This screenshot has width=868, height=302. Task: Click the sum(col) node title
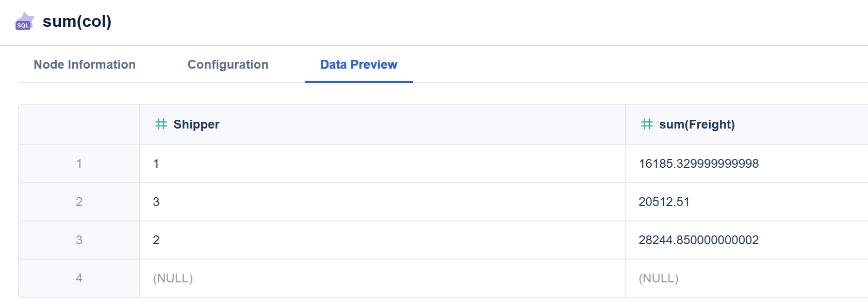(77, 22)
